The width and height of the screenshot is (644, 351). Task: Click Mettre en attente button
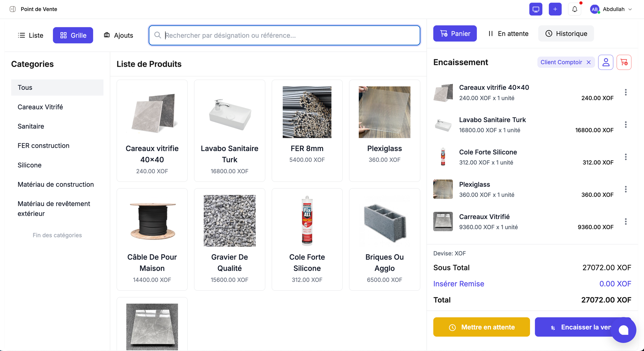(x=481, y=327)
